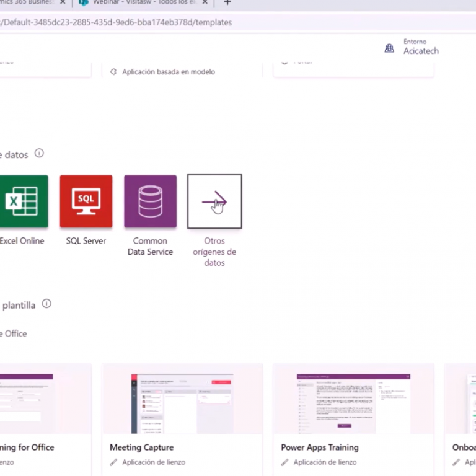Screen dimensions: 476x476
Task: Open the Meeting Capture template thumbnail
Action: 182,403
